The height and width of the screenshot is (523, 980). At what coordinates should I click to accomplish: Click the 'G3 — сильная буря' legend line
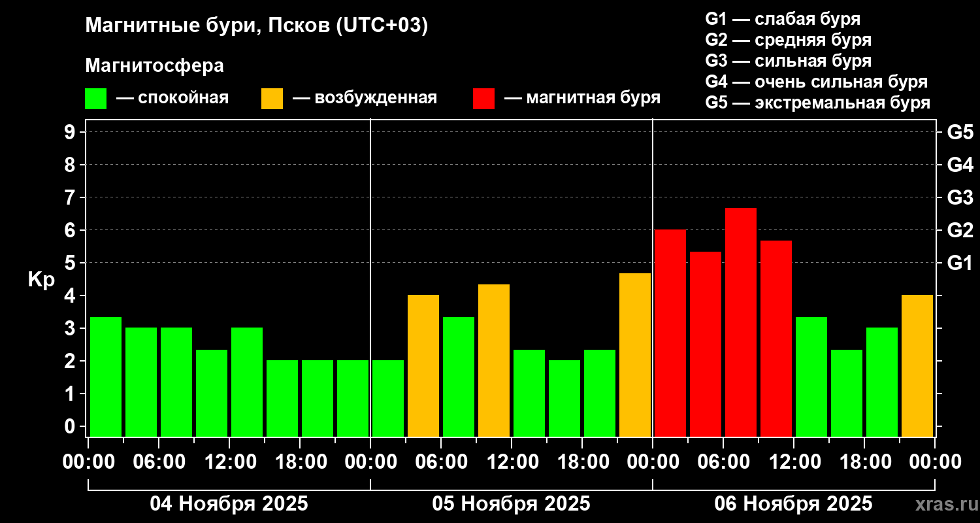tap(788, 61)
